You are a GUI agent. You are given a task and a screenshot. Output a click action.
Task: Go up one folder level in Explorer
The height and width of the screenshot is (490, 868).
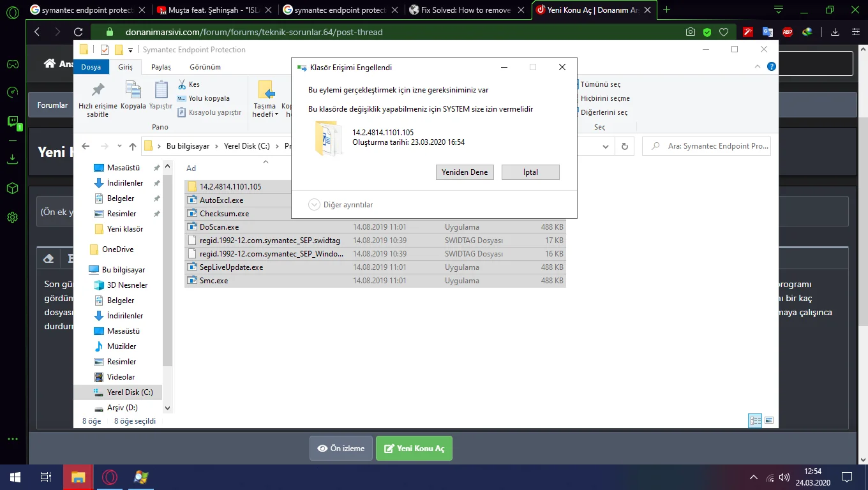point(133,146)
